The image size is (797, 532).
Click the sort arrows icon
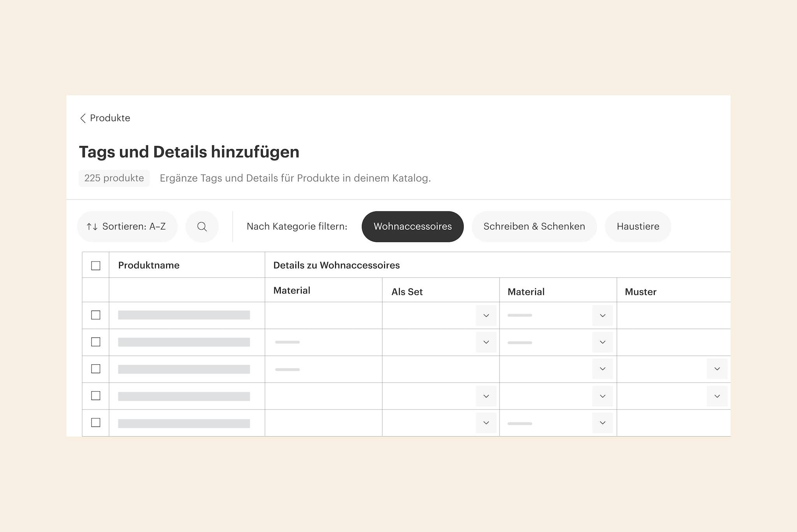(x=92, y=226)
